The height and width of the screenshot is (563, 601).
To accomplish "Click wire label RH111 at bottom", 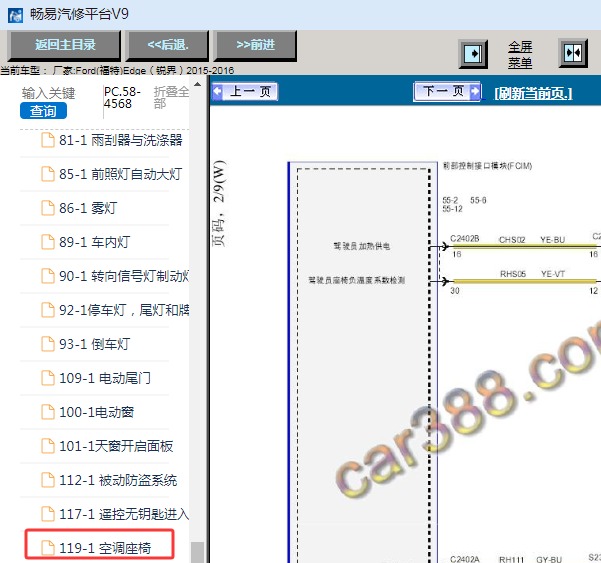I will point(511,559).
